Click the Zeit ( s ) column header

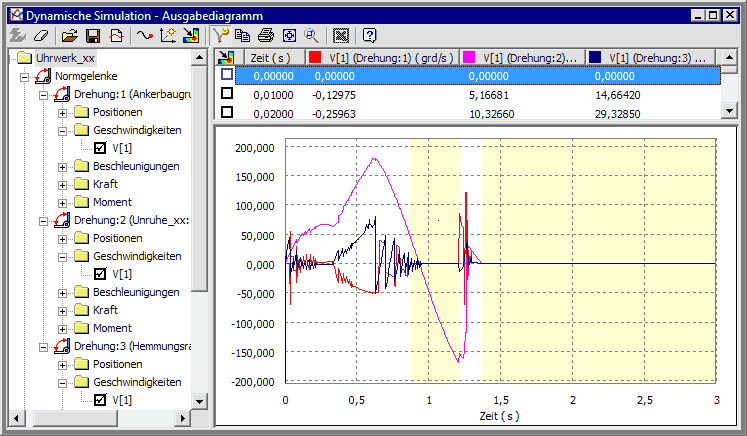pos(270,59)
